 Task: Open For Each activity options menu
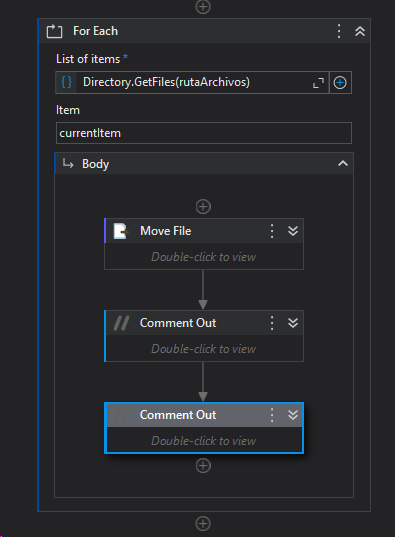339,31
